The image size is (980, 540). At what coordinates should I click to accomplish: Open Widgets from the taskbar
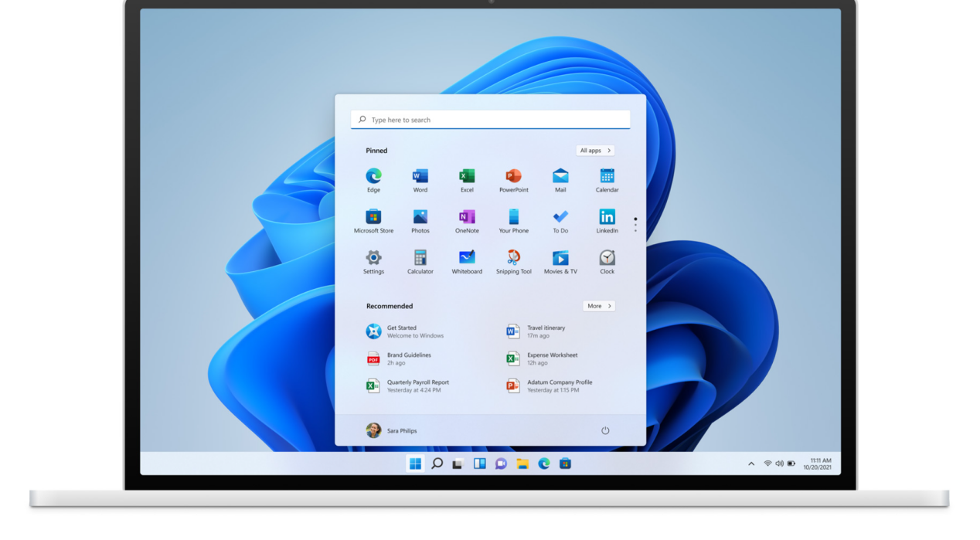[x=479, y=464]
